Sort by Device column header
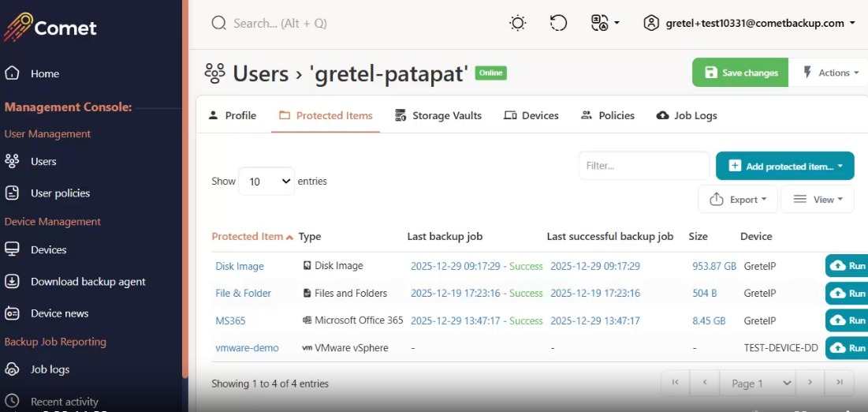 [755, 236]
